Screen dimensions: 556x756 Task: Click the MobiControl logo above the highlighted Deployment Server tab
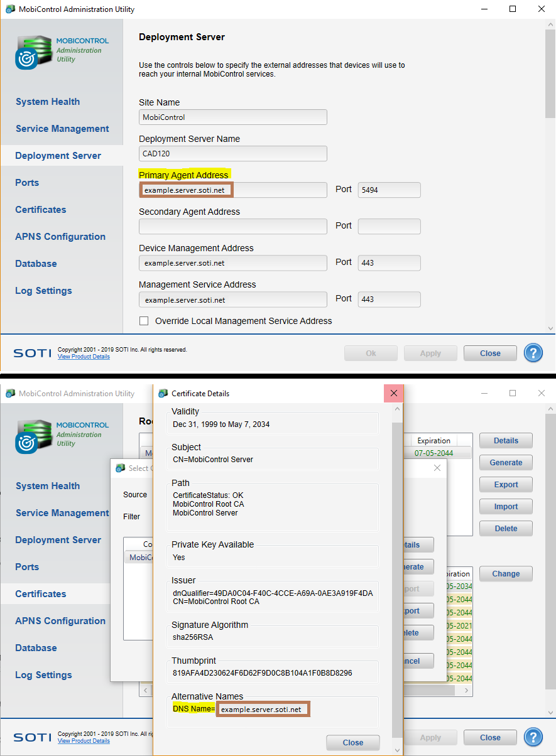pyautogui.click(x=35, y=51)
